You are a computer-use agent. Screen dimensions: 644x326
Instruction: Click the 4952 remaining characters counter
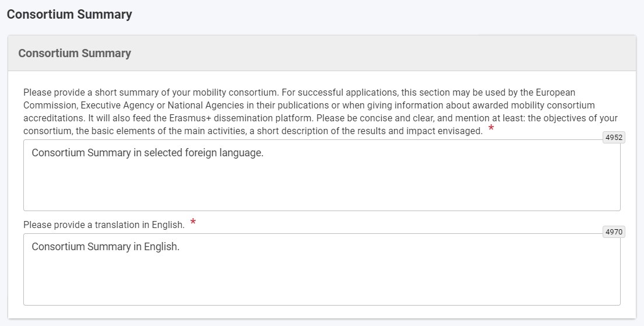tap(614, 138)
